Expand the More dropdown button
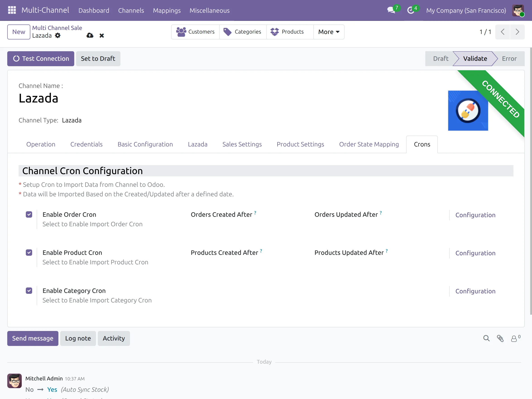Viewport: 532px width, 399px height. (329, 32)
